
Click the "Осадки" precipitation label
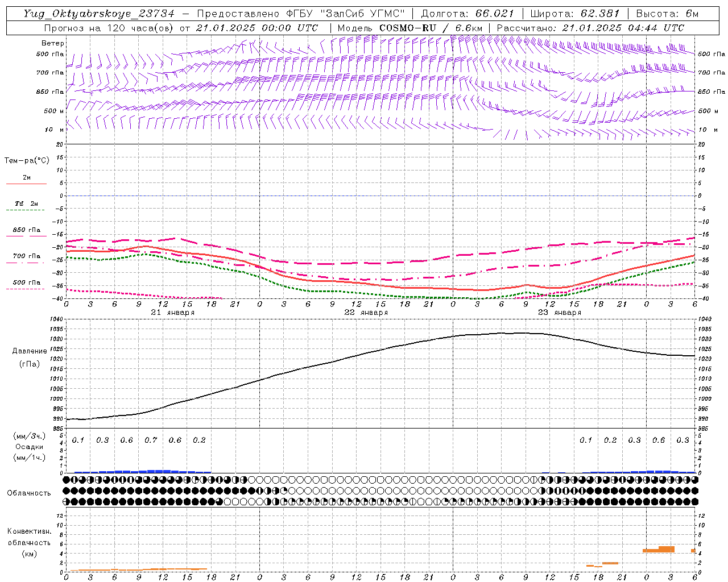(x=29, y=447)
